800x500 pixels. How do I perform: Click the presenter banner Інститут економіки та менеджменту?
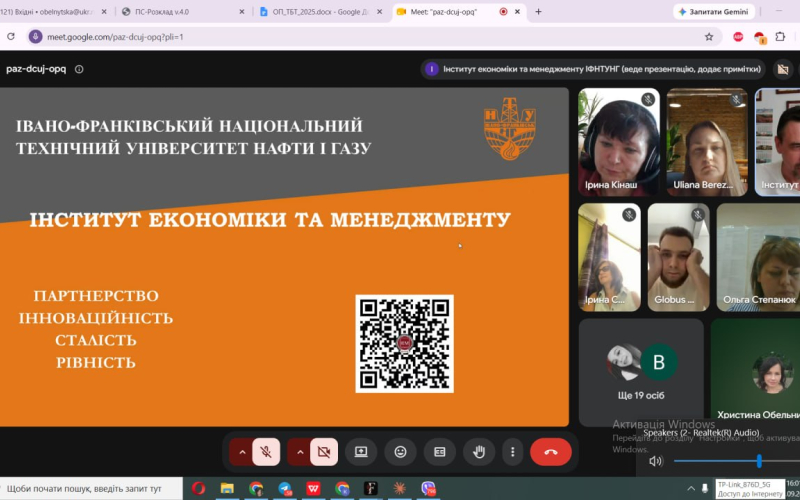593,69
